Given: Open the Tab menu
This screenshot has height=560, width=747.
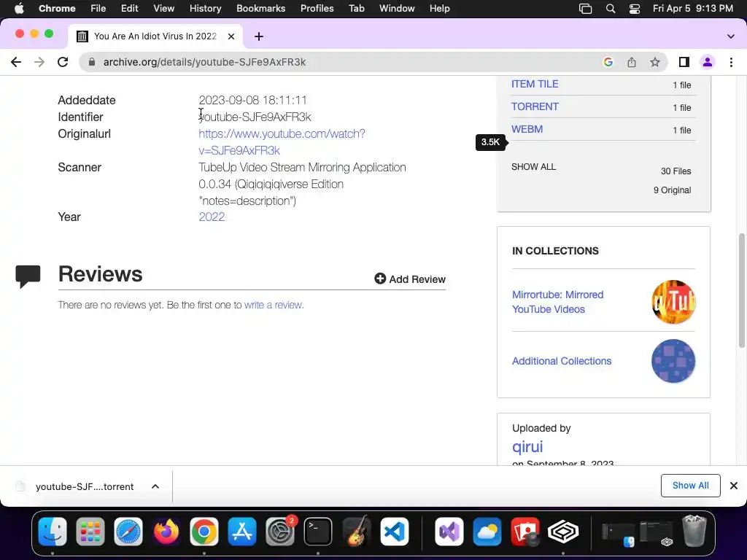Looking at the screenshot, I should (356, 8).
